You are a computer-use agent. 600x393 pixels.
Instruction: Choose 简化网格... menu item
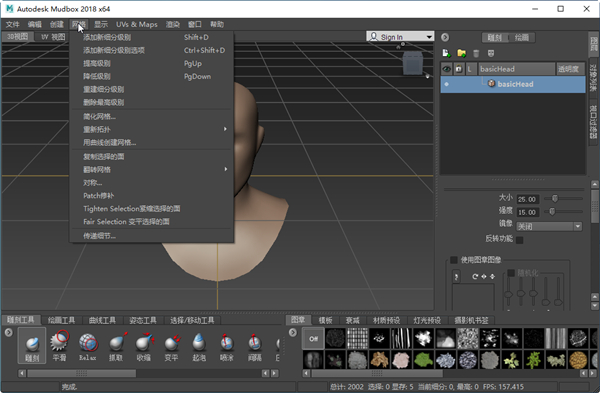click(x=152, y=116)
